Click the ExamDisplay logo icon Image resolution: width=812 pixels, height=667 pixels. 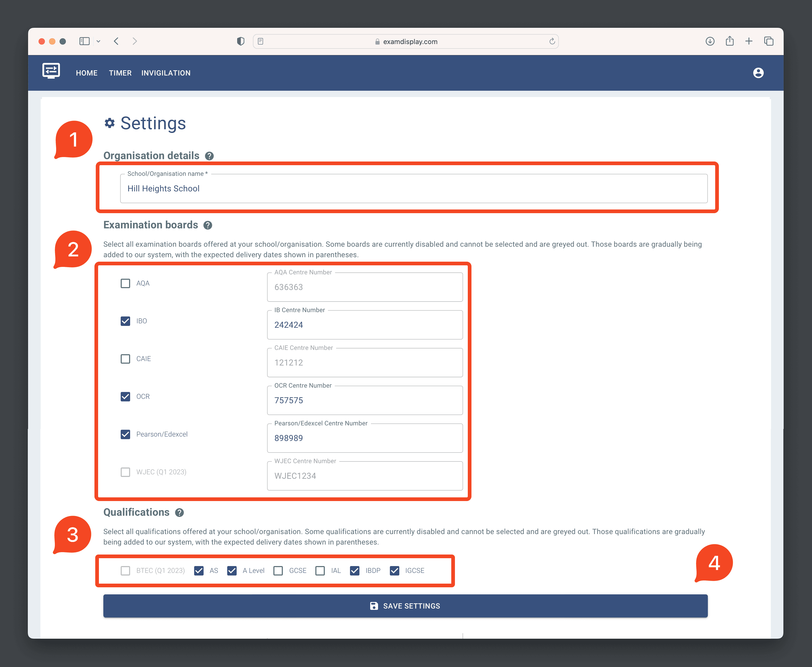pos(51,71)
